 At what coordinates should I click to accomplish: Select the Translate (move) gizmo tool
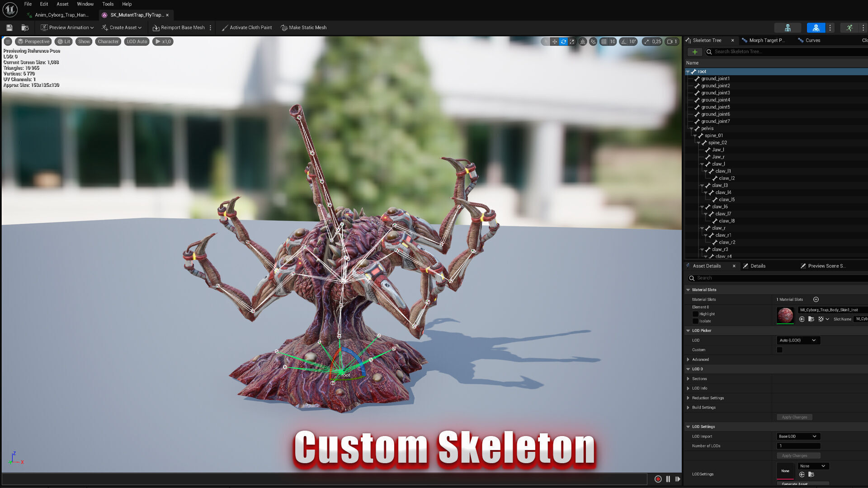(x=554, y=42)
